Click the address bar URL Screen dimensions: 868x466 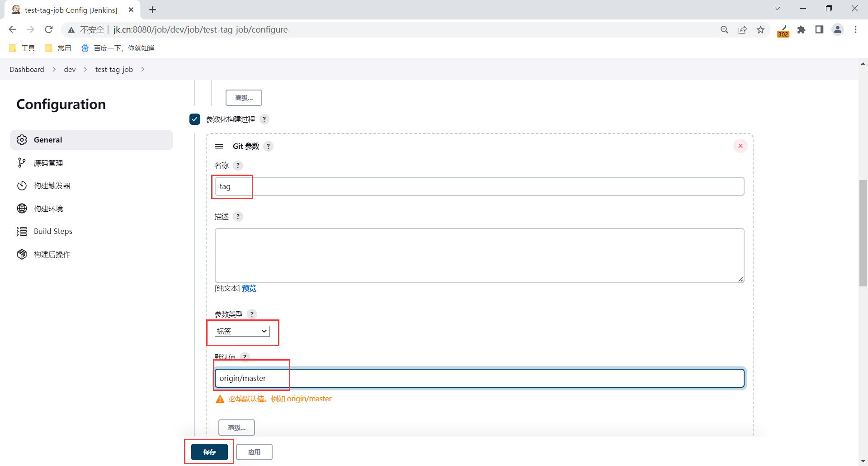click(x=201, y=29)
